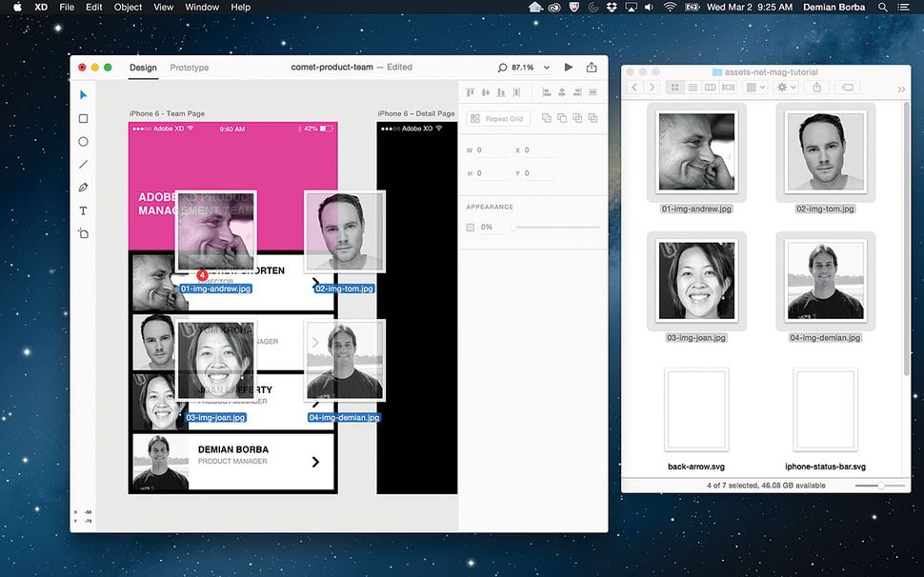
Task: Select the 02-img-tom.jpg thumbnail in Finder
Action: tap(825, 152)
